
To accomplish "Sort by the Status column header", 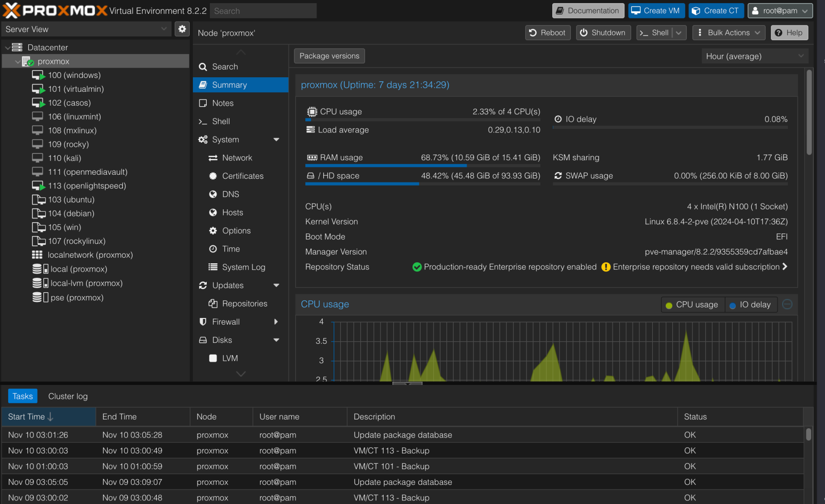I will pos(740,417).
